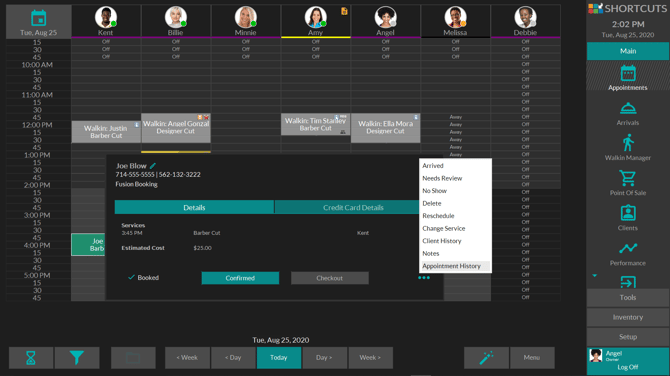Viewport: 670px width, 376px height.
Task: Click the funnel filter button
Action: click(77, 358)
